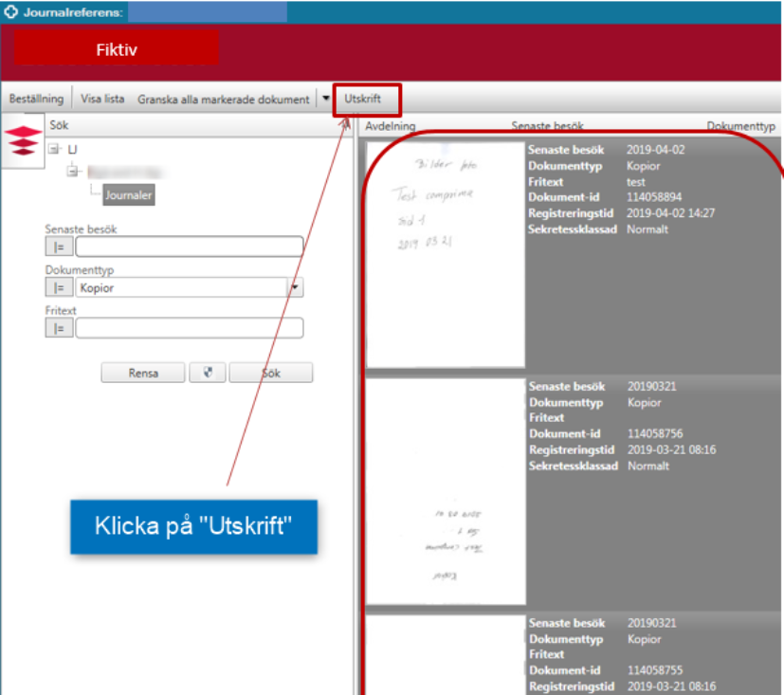This screenshot has height=695, width=784.
Task: Click the operator icon beside Dokumenttyp field
Action: click(58, 287)
